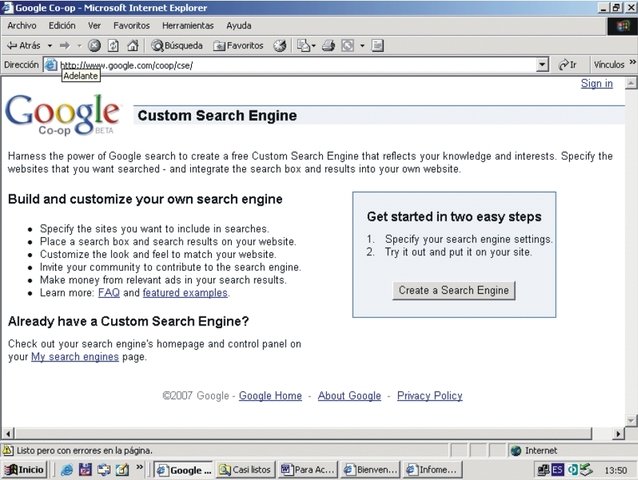The height and width of the screenshot is (480, 638).
Task: Click the vertical scrollbar down arrow
Action: click(x=631, y=421)
